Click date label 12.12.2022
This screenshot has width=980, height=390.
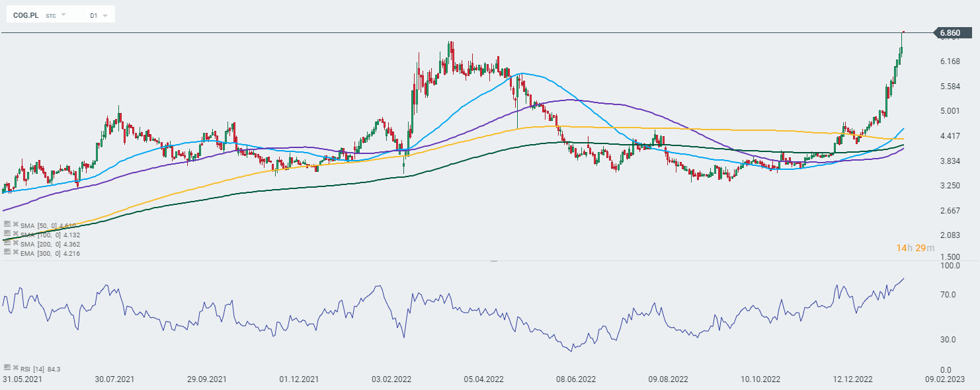coord(853,380)
